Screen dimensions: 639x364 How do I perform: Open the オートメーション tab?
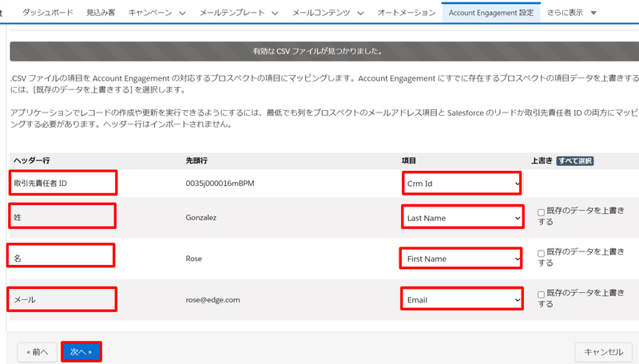point(407,13)
